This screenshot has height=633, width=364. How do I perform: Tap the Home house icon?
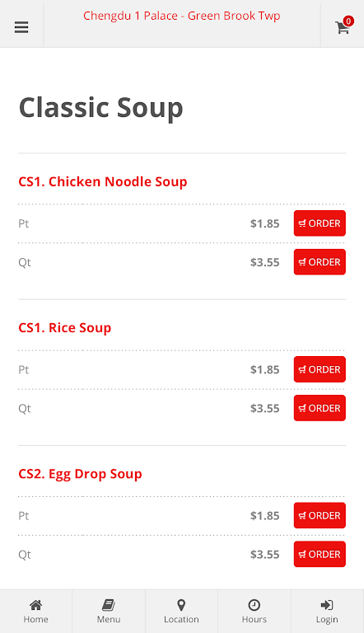35,605
